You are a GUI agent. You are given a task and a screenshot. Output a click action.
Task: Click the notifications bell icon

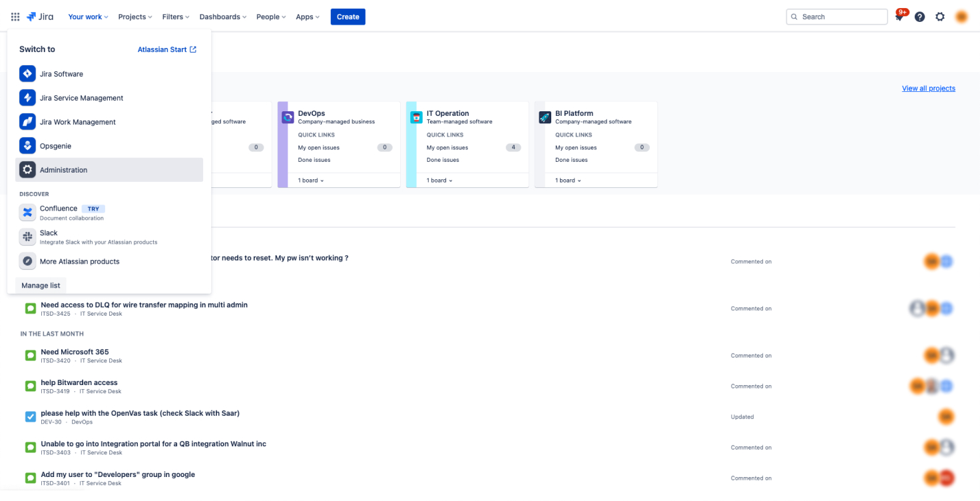tap(899, 17)
